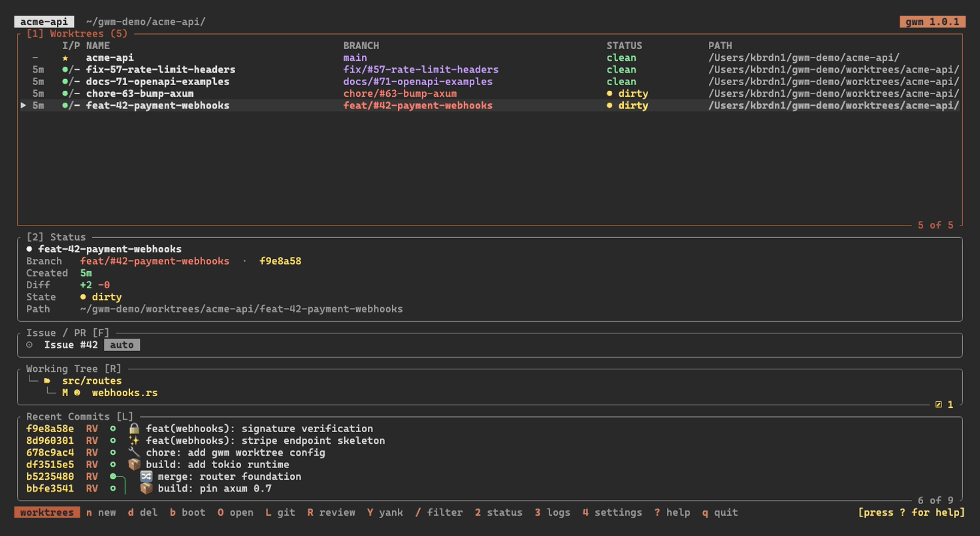The image size is (980, 536).
Task: Click commit hash bbfe3541
Action: click(50, 488)
